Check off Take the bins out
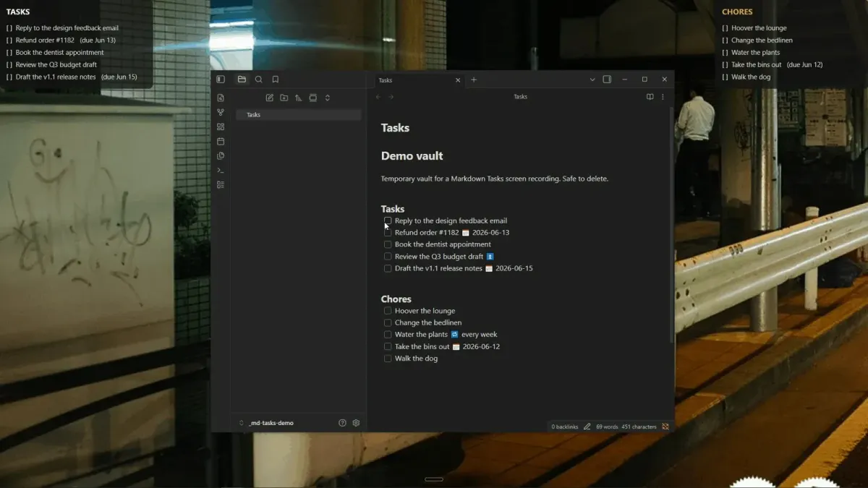The width and height of the screenshot is (868, 488). tap(388, 346)
